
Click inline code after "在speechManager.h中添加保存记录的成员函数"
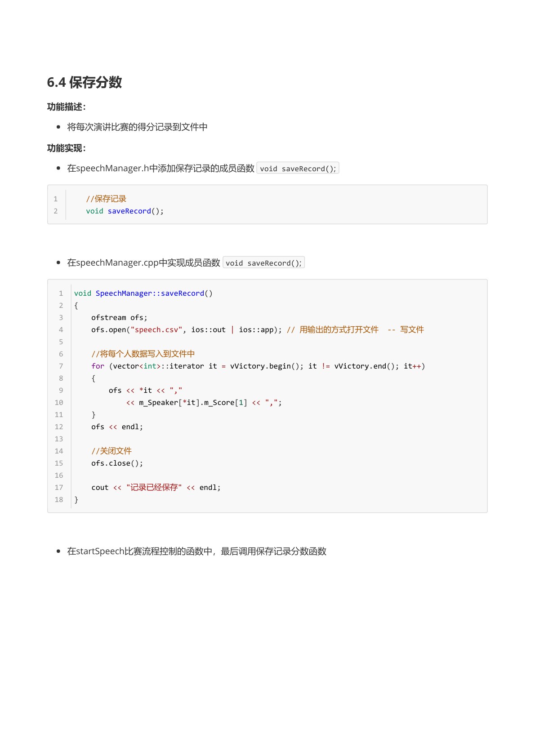[x=298, y=169]
